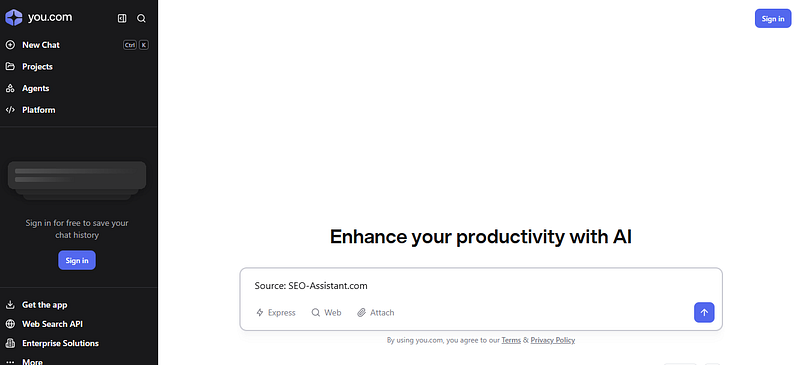Enable Web search mode
This screenshot has width=800, height=365.
(x=327, y=312)
